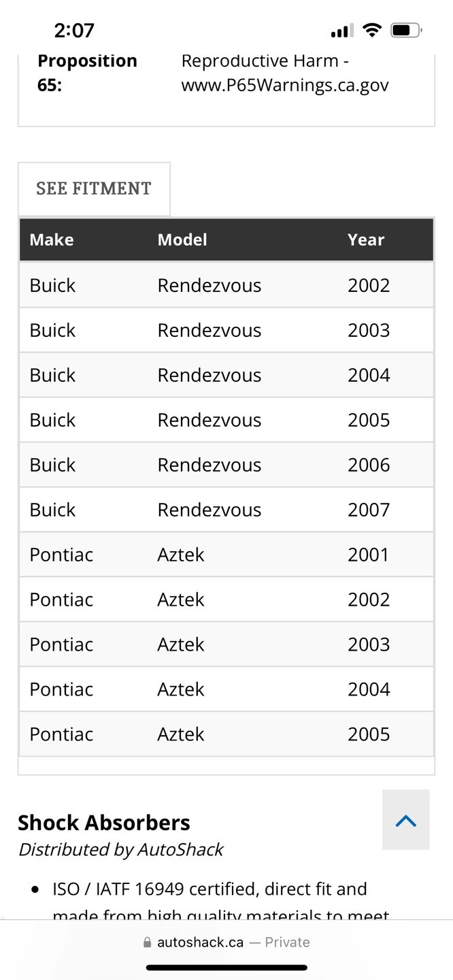Select the Pontiac Aztek 2005 row
This screenshot has width=453, height=980.
pos(227,734)
